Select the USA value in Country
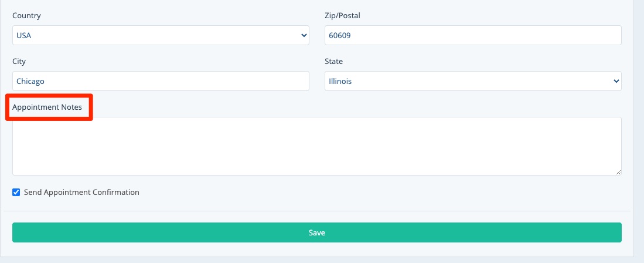The width and height of the screenshot is (644, 263). click(24, 35)
